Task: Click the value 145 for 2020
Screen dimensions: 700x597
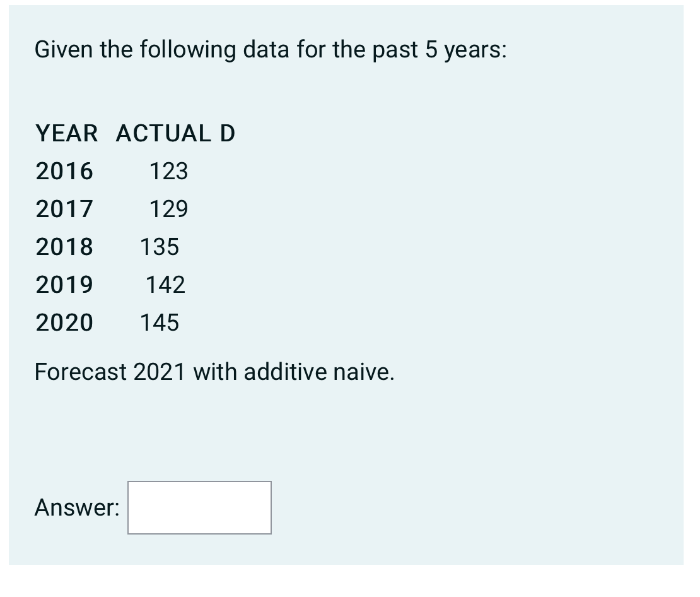Action: pyautogui.click(x=160, y=322)
